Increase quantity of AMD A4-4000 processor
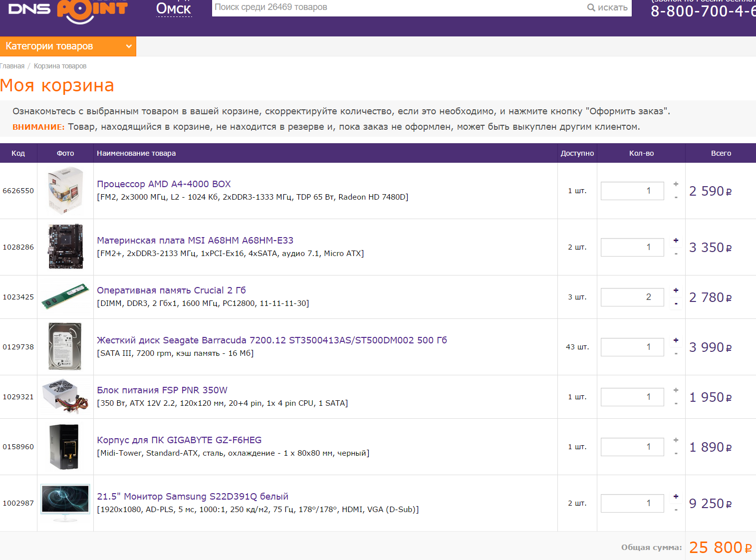This screenshot has height=560, width=756. pyautogui.click(x=676, y=184)
